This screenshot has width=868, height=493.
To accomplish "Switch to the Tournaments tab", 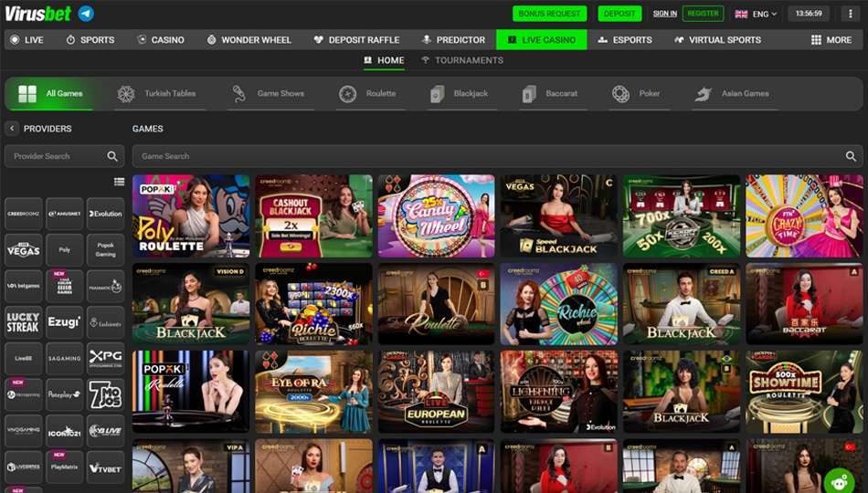I will (462, 60).
